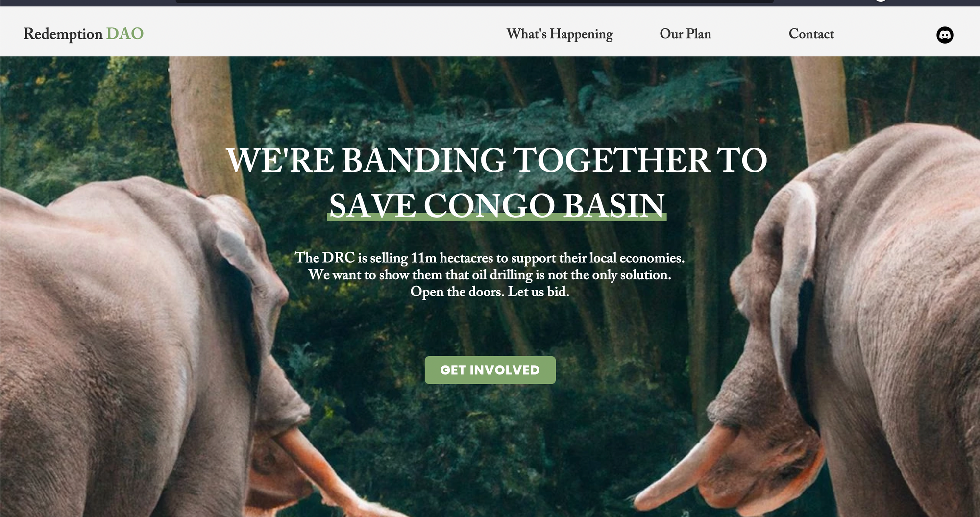
Task: Click the underlined SAVE CONGO BASIN heading
Action: point(497,205)
